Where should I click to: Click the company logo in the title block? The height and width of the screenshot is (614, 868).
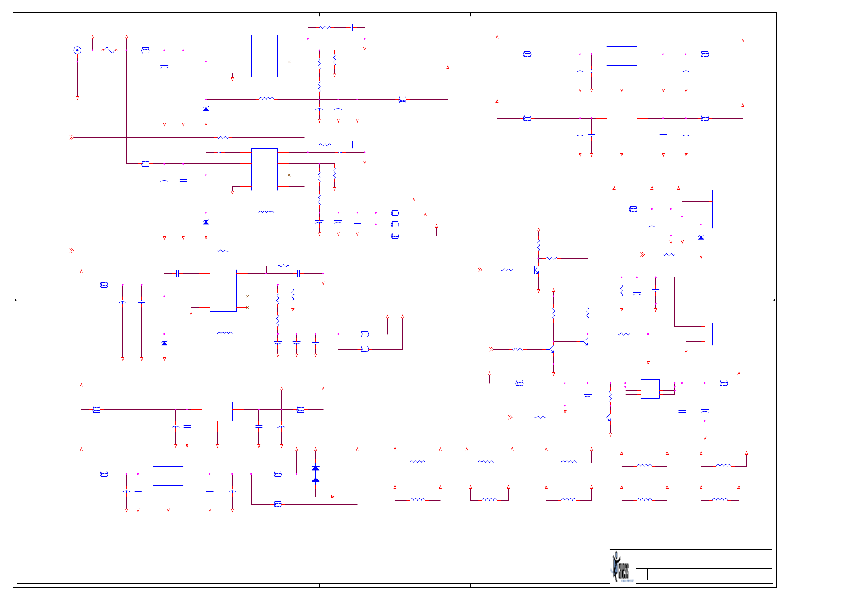(x=623, y=566)
